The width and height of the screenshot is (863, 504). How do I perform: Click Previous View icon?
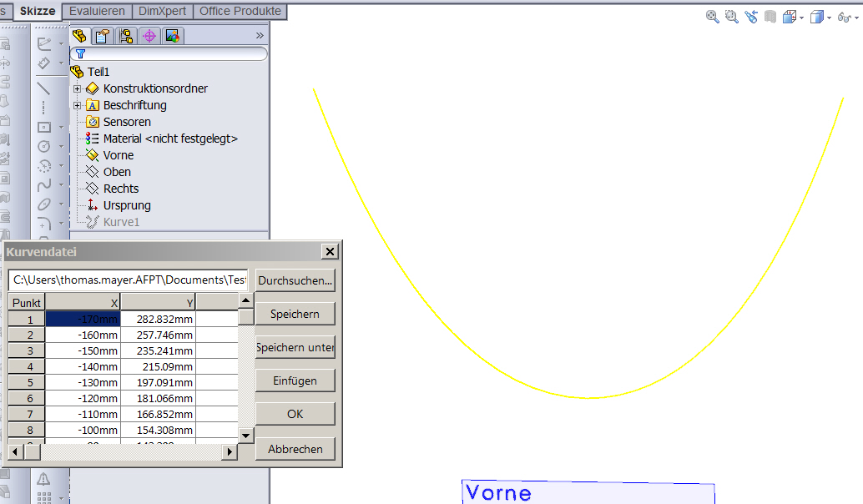pyautogui.click(x=750, y=17)
